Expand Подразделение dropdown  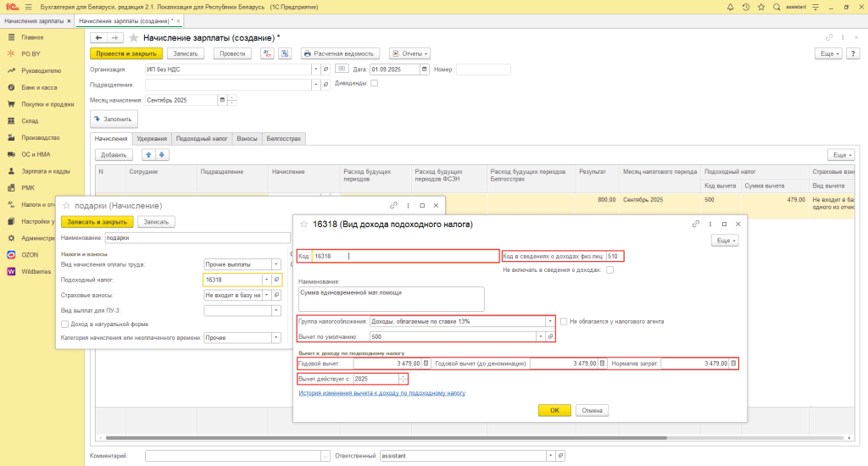315,85
